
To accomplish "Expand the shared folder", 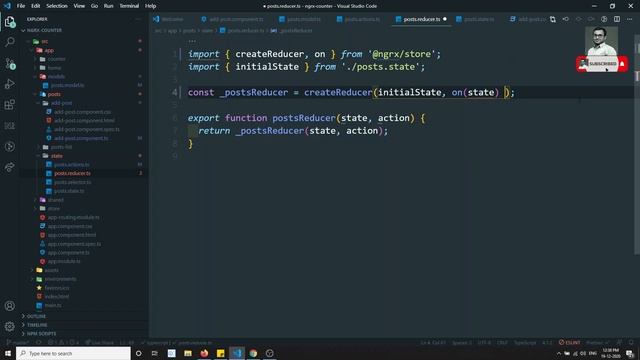I will coord(56,200).
